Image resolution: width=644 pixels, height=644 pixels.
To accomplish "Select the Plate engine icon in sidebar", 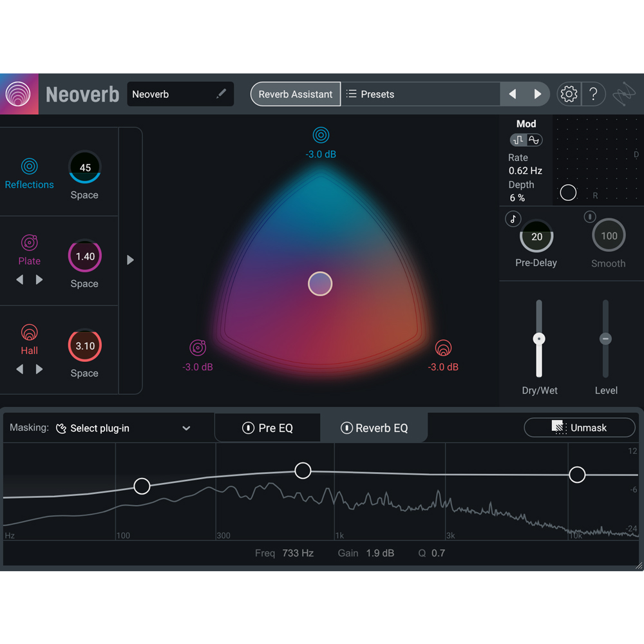I will click(x=29, y=242).
